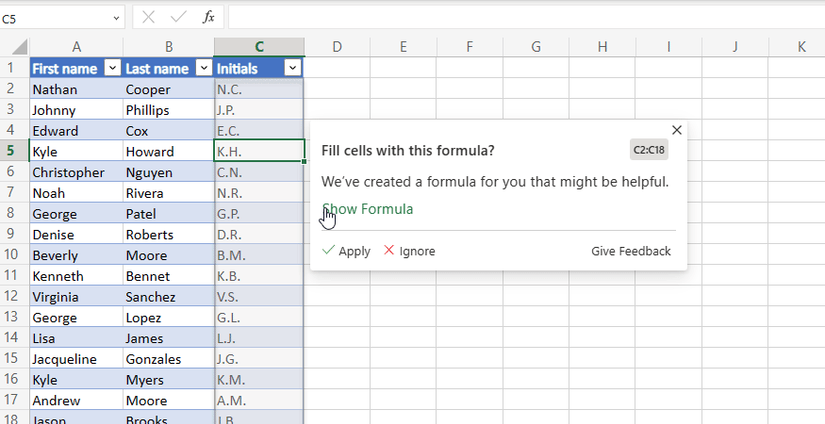Select column B header

point(169,47)
